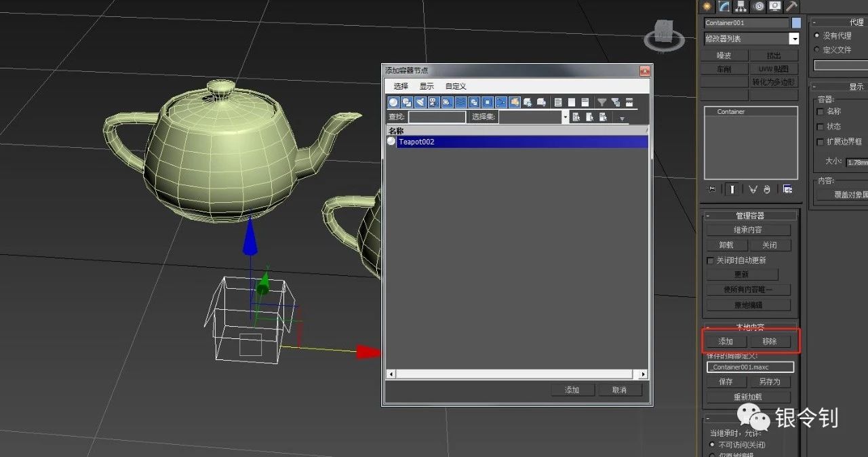Switch to the Hierarchy panel icon
Image resolution: width=868 pixels, height=457 pixels.
[741, 6]
